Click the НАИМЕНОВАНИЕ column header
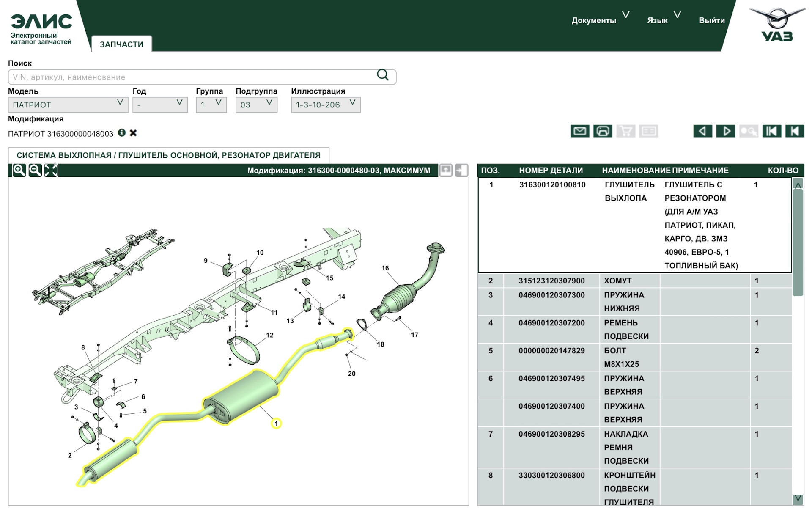The width and height of the screenshot is (812, 509). click(x=636, y=171)
